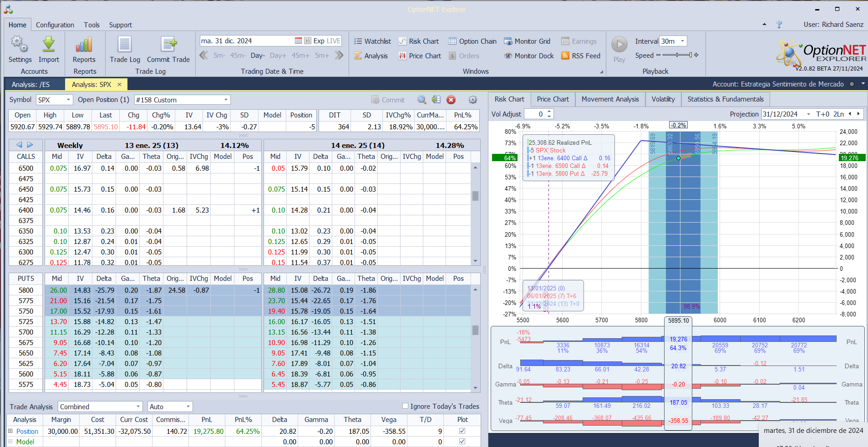This screenshot has height=447, width=868.
Task: Click the Day+ time step button
Action: [x=278, y=56]
